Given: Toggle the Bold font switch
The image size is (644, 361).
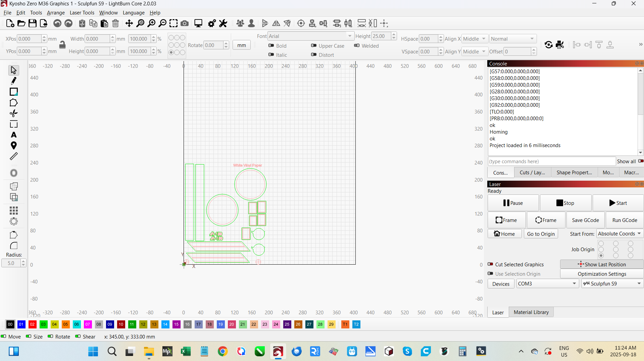Looking at the screenshot, I should coord(271,46).
